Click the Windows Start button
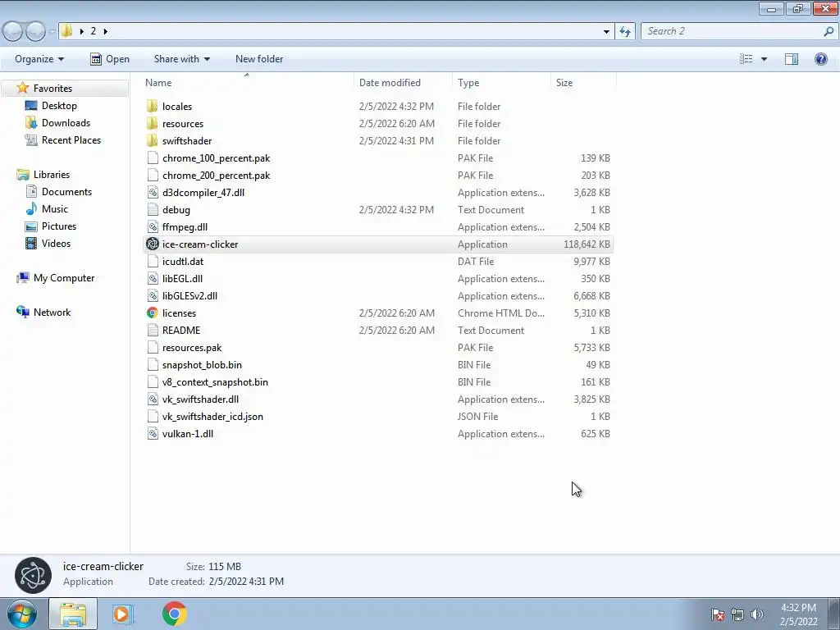 pos(22,614)
